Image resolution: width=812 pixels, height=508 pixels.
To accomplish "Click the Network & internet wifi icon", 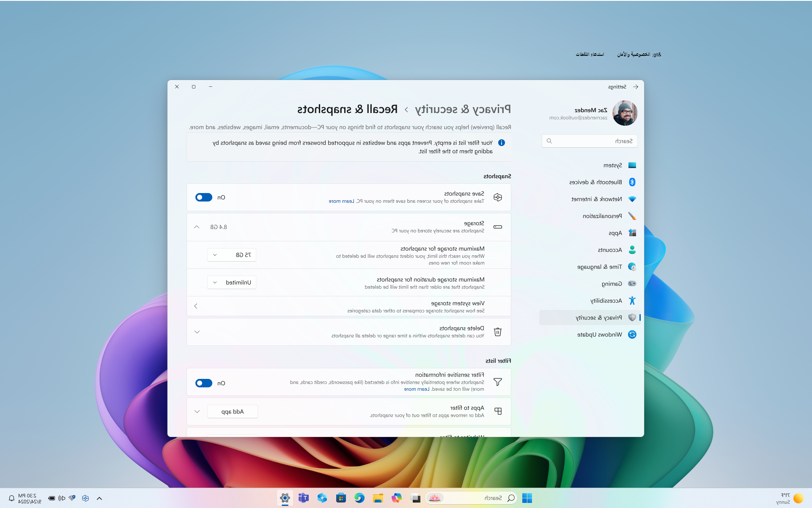I will [632, 199].
